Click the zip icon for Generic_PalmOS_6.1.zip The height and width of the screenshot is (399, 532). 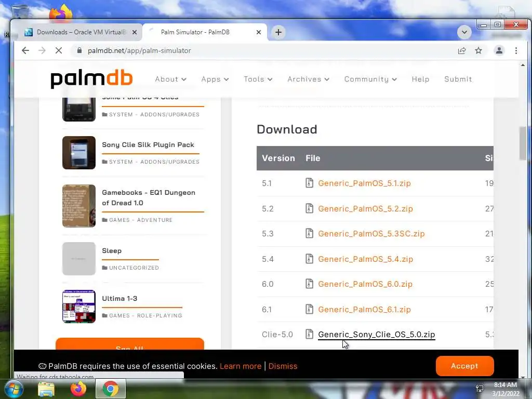click(309, 309)
